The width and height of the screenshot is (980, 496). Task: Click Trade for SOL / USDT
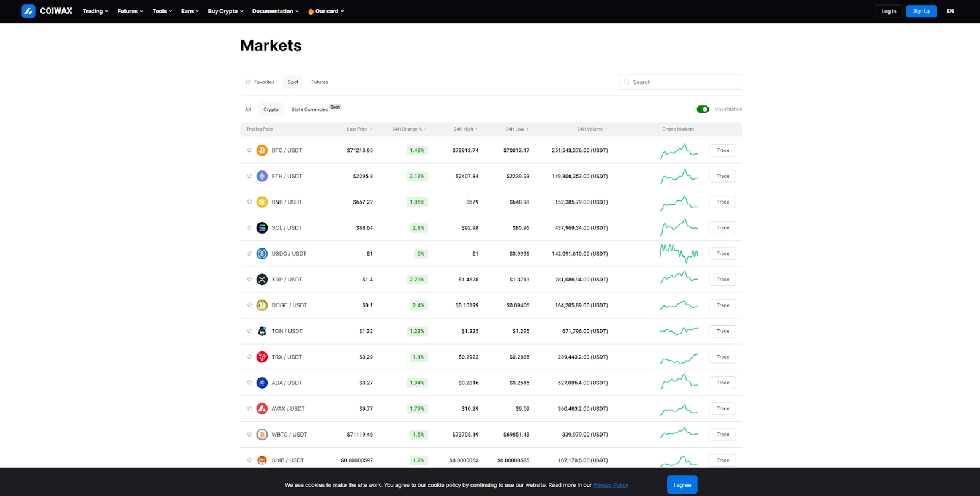pos(723,227)
